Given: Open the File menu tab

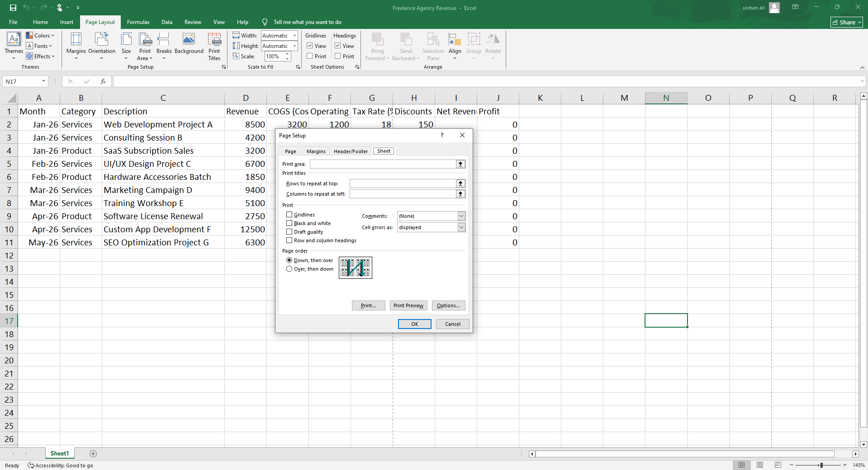Looking at the screenshot, I should point(13,22).
